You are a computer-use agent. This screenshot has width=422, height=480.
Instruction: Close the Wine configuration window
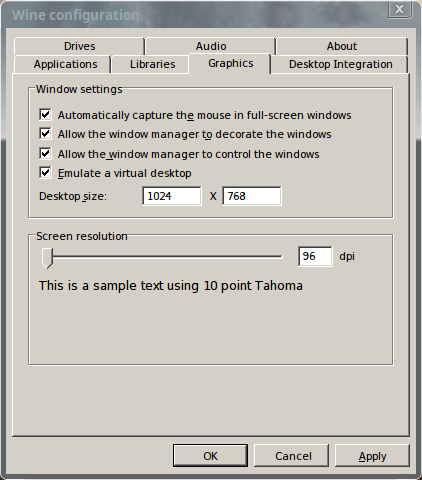pyautogui.click(x=400, y=9)
